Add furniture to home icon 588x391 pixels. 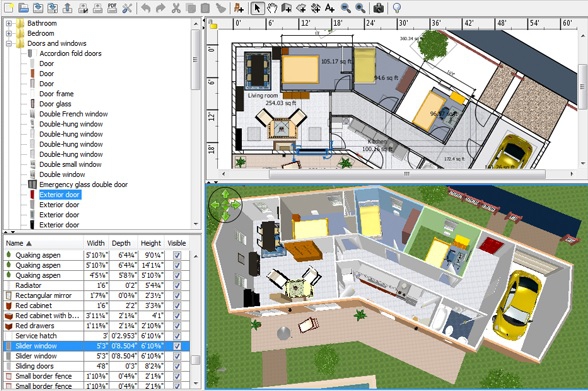(x=238, y=7)
